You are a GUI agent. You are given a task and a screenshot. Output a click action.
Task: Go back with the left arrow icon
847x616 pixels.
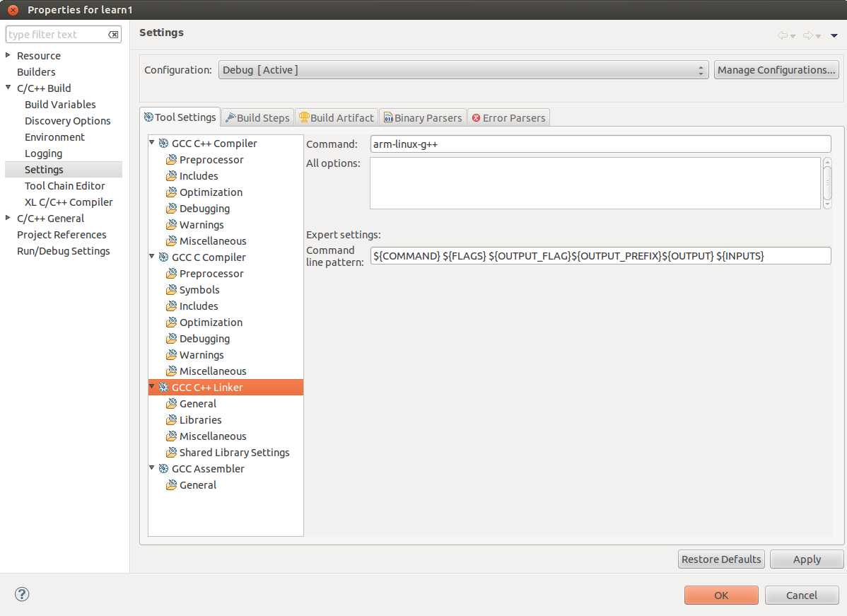point(782,35)
